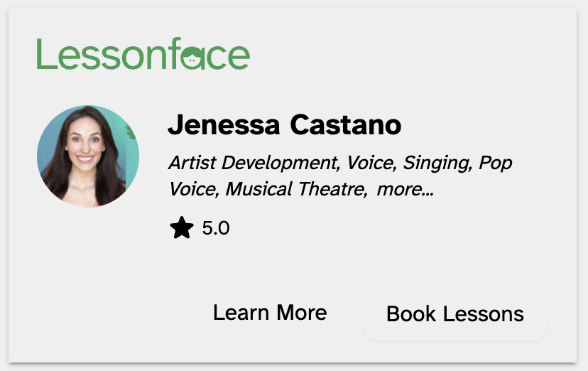Open Jenessa Castano's profile photo
Viewport: 588px width, 371px height.
point(87,156)
